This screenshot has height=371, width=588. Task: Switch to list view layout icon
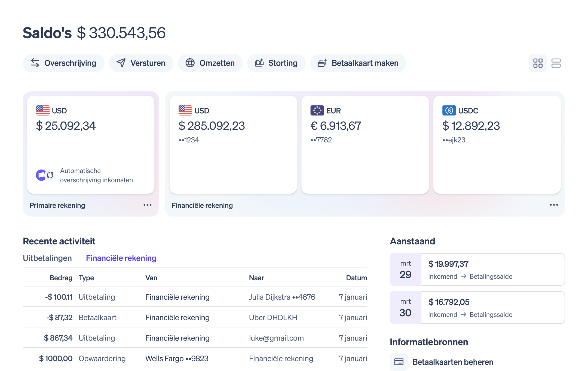coord(556,63)
